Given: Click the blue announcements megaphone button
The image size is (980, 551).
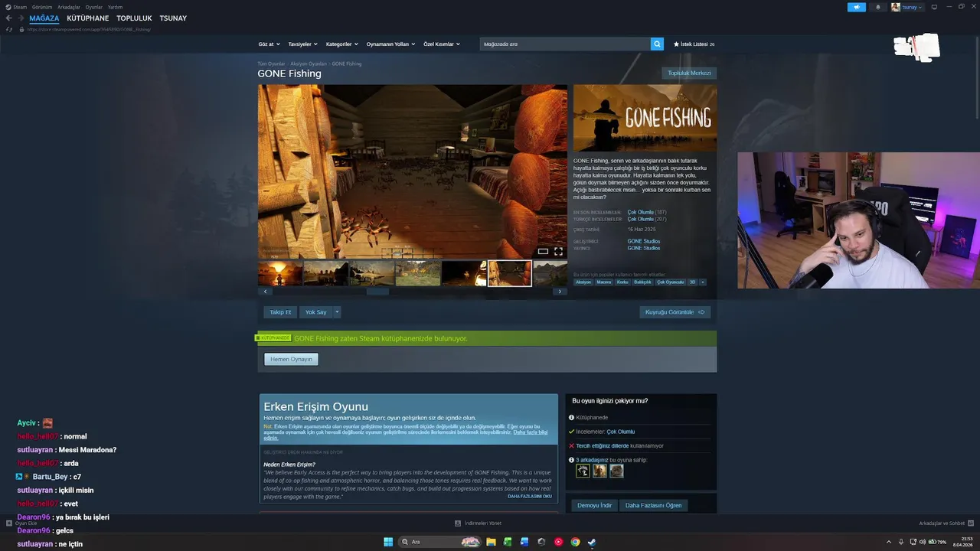Looking at the screenshot, I should (x=857, y=7).
